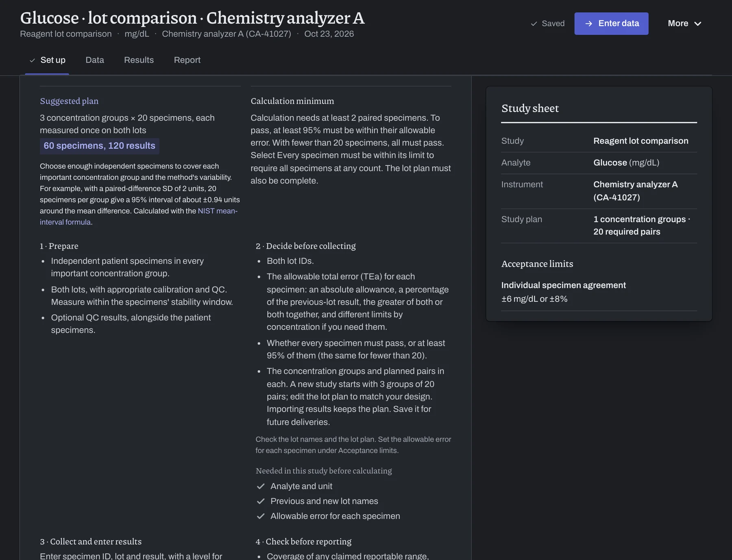This screenshot has height=560, width=732.
Task: Click the '3 · Collect and enter results' heading
Action: pos(91,541)
